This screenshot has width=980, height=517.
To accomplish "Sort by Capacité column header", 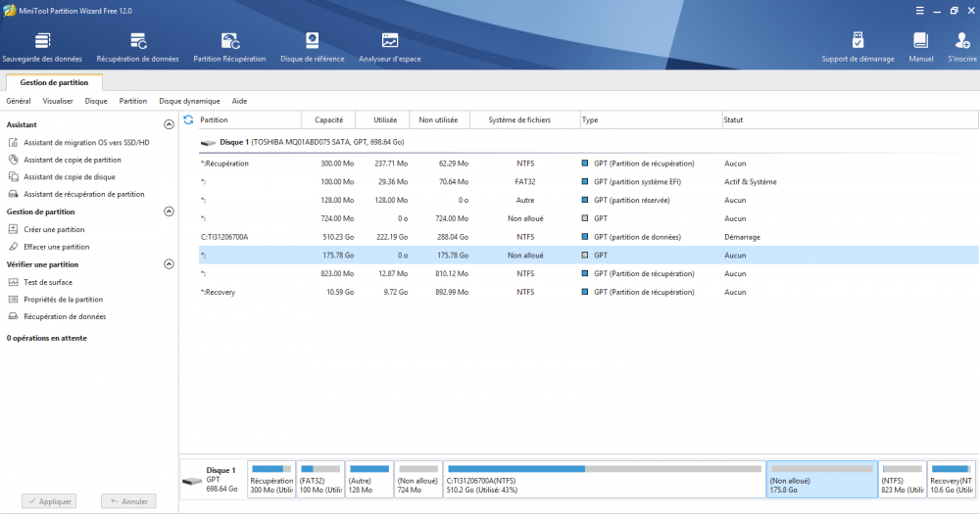I will 328,119.
